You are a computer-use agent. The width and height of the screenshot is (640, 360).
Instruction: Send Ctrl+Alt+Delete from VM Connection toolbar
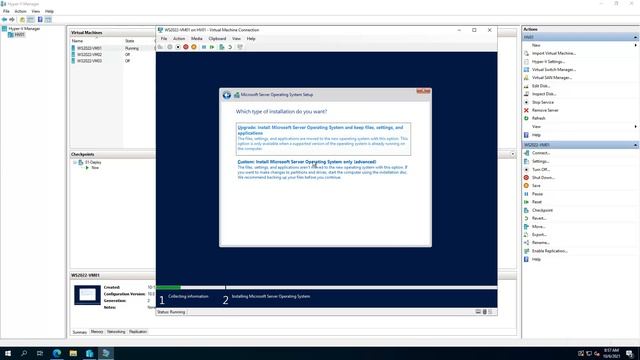[160, 47]
